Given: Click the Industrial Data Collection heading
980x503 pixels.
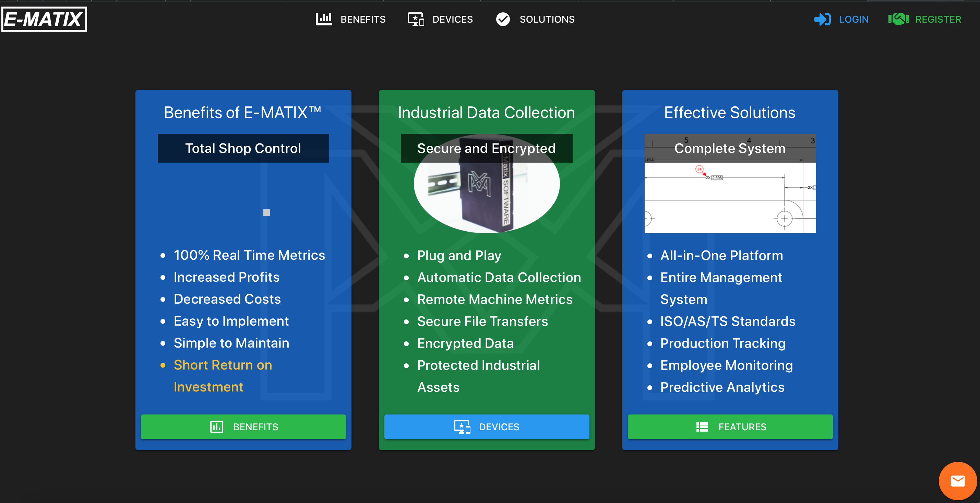Looking at the screenshot, I should coord(487,112).
